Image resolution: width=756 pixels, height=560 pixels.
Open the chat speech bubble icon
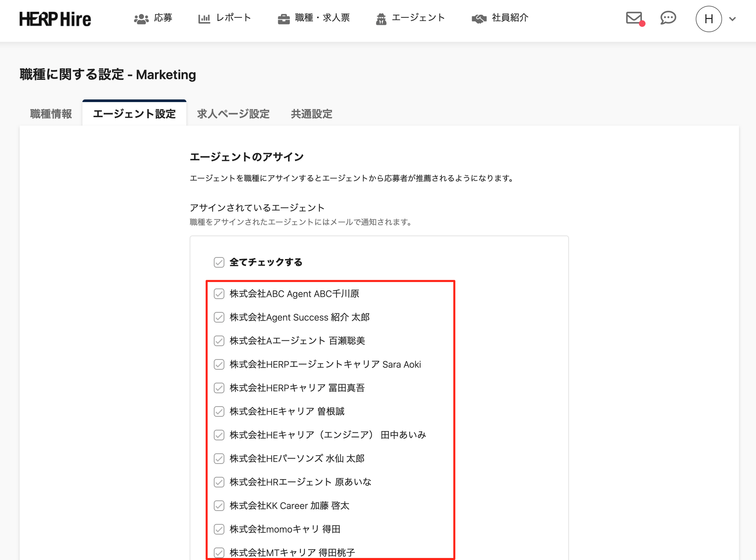tap(668, 18)
